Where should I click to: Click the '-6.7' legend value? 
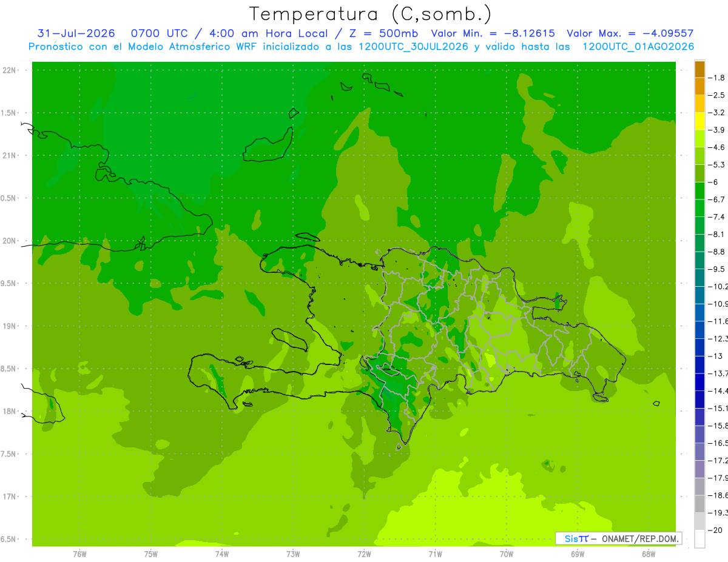[716, 199]
